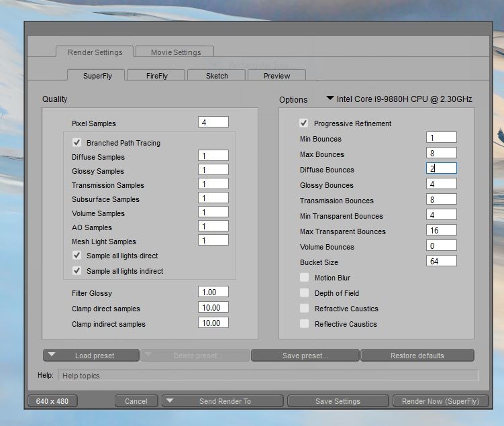Click the Min Transparent Bounces field
The height and width of the screenshot is (426, 504).
pos(442,215)
